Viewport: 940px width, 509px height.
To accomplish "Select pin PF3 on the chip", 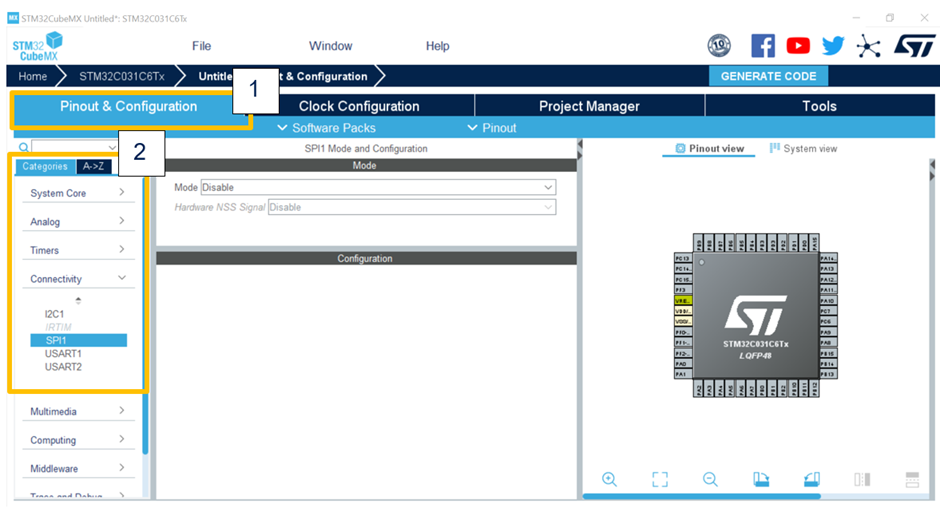I will point(683,290).
